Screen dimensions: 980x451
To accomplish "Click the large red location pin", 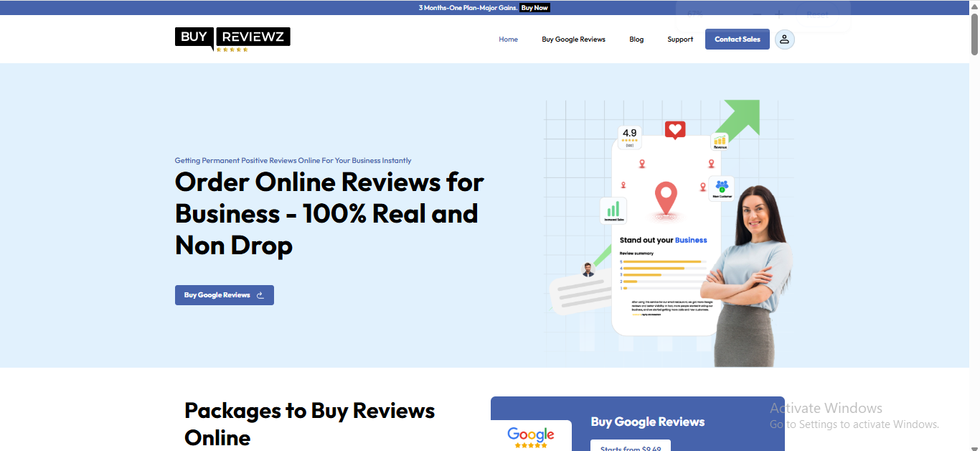I will (x=666, y=200).
